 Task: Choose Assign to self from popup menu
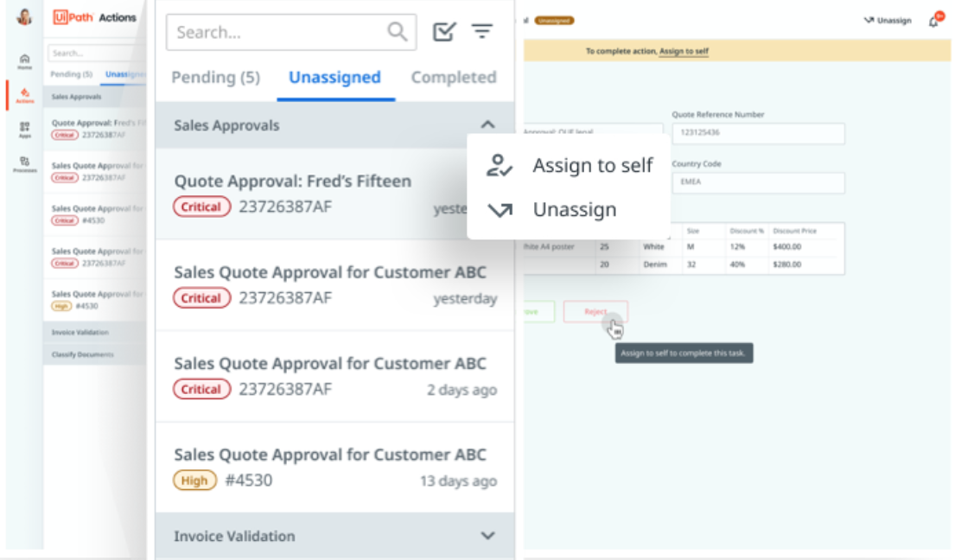click(592, 165)
